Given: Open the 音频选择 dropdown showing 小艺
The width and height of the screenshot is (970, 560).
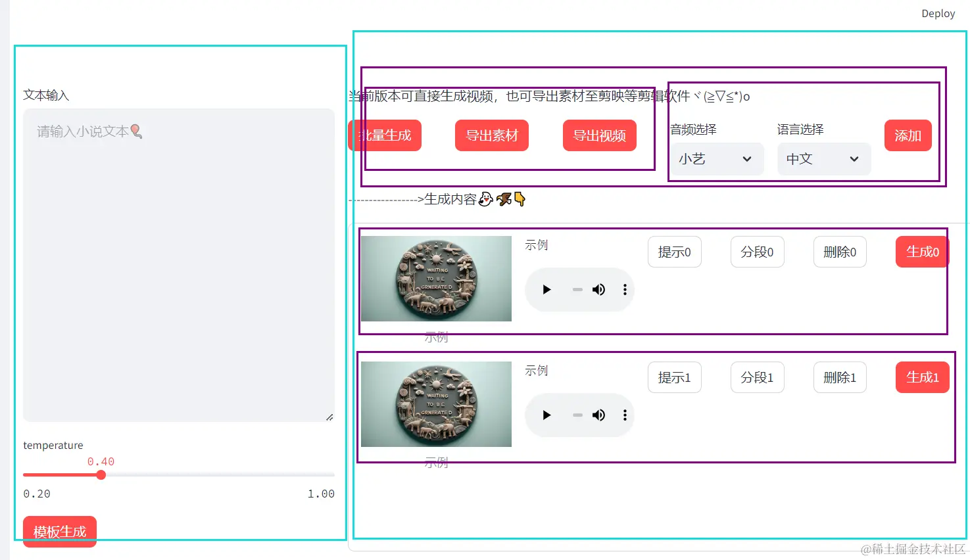Looking at the screenshot, I should 717,159.
